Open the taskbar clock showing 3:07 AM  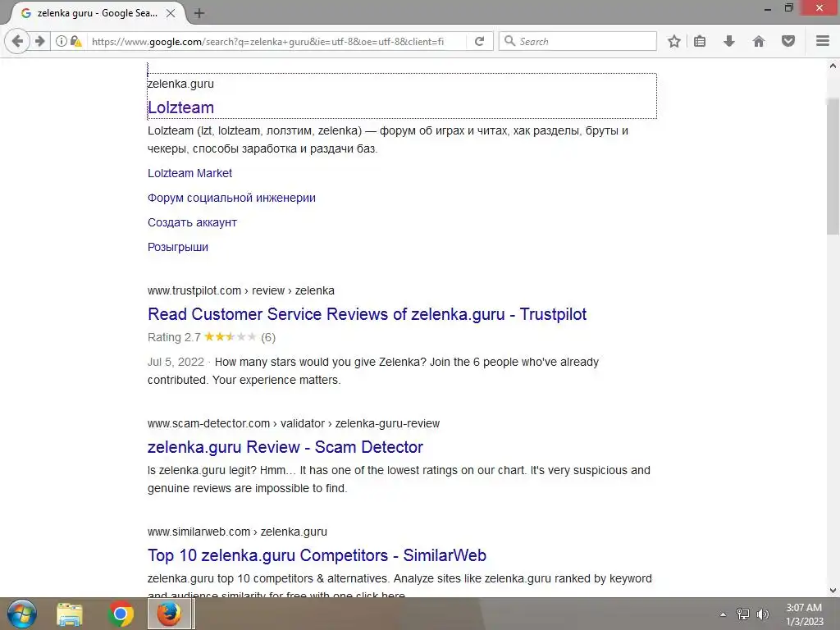point(804,614)
